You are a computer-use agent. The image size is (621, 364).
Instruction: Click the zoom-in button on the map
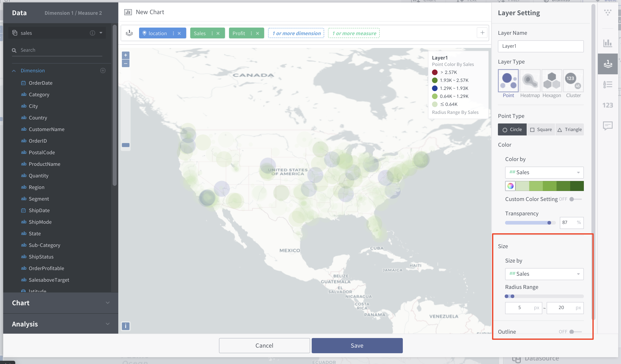coord(126,55)
